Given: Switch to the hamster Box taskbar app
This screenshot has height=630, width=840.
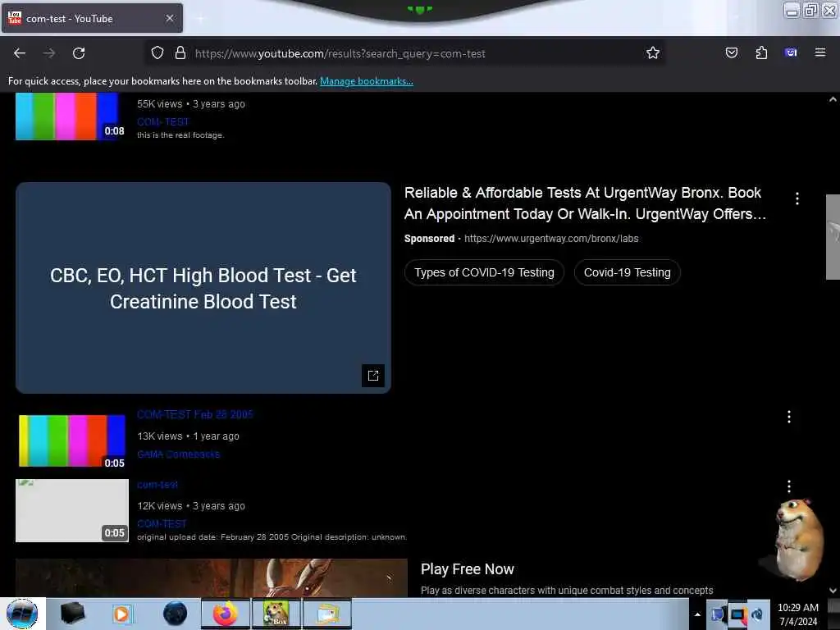Looking at the screenshot, I should click(x=276, y=614).
